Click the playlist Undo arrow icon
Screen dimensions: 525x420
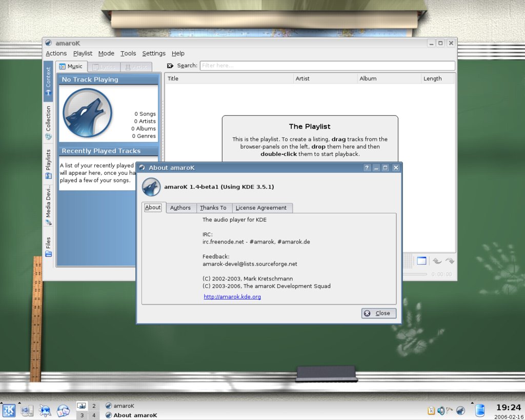[437, 261]
